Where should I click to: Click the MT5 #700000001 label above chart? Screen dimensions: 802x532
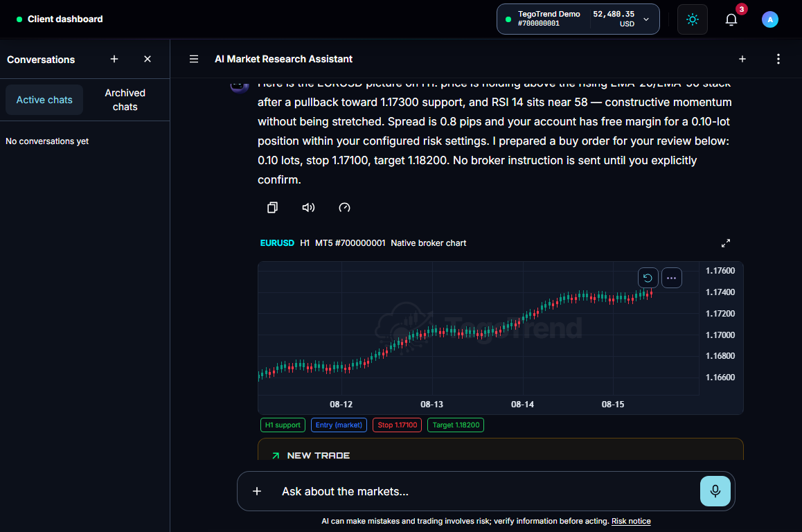(350, 243)
